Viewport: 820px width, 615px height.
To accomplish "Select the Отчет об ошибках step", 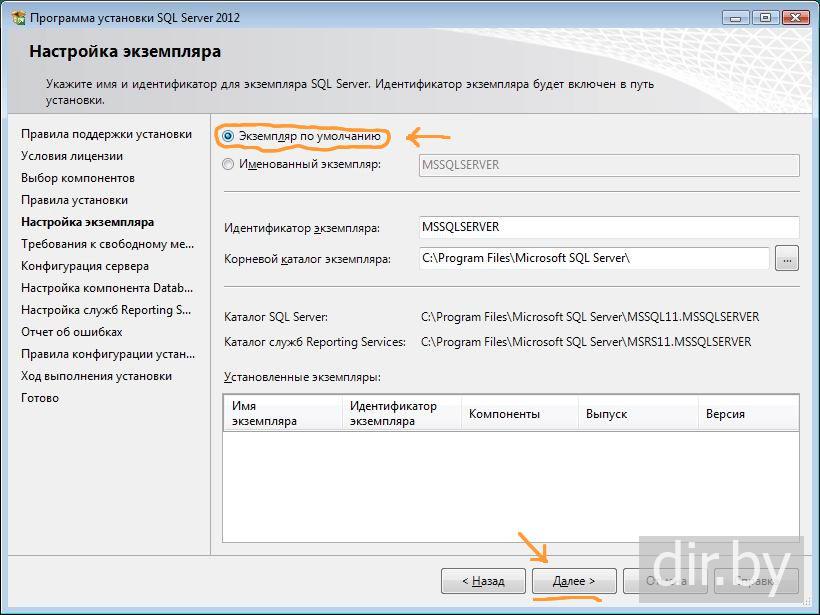I will [72, 332].
